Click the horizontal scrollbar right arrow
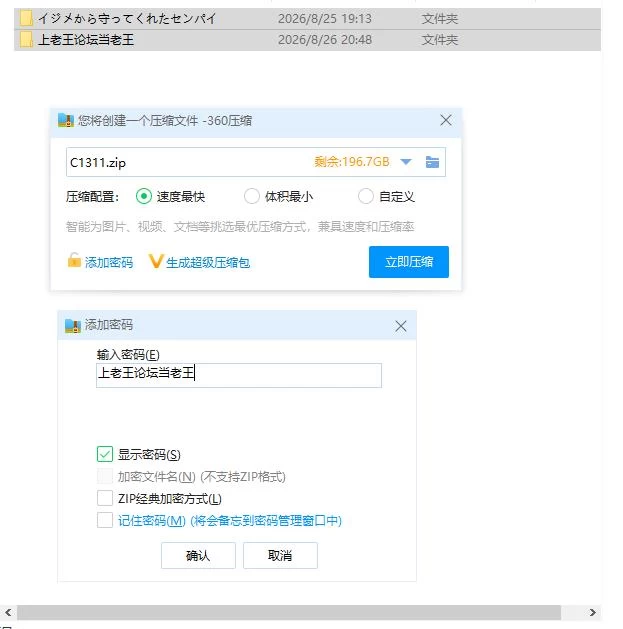623x629 pixels. tap(593, 613)
